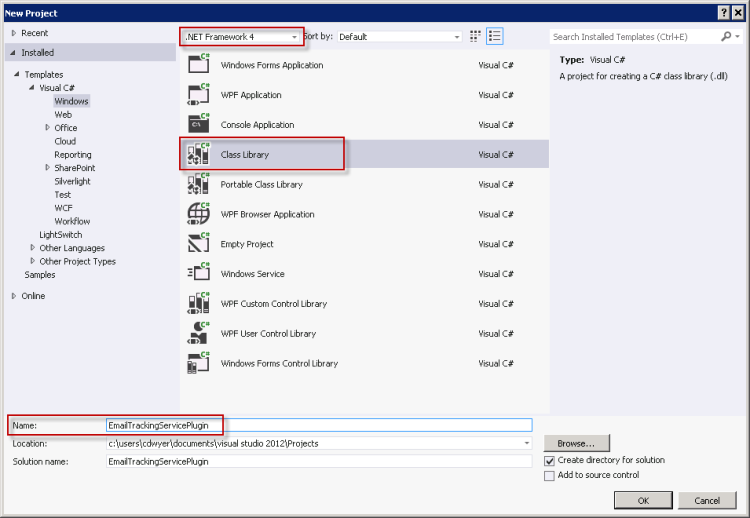The height and width of the screenshot is (518, 750).
Task: Expand the Other Languages node
Action: [33, 247]
